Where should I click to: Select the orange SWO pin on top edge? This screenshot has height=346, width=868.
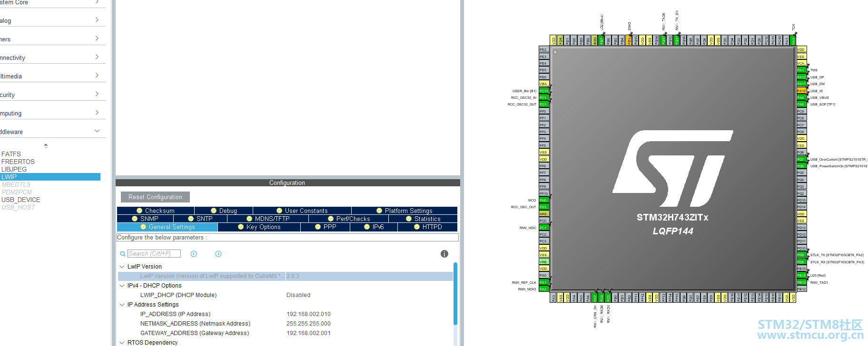(629, 40)
